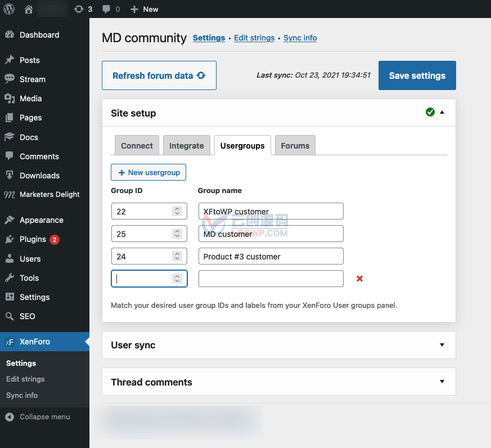Collapse the Site setup panel arrow

coord(442,112)
